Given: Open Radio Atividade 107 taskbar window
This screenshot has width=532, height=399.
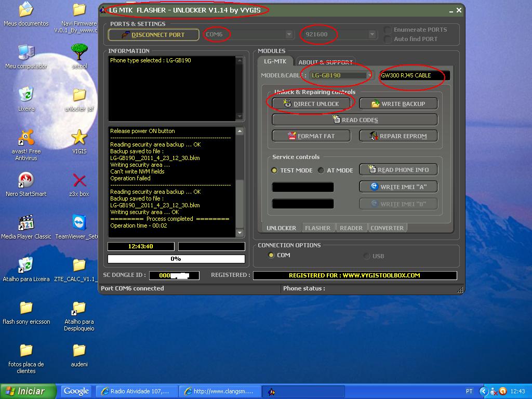Looking at the screenshot, I should pyautogui.click(x=137, y=392).
